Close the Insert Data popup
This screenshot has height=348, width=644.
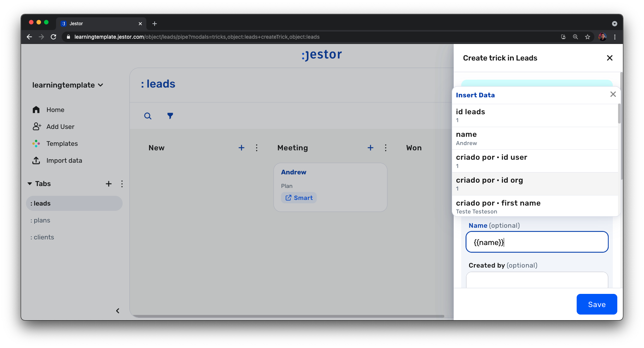coord(613,94)
